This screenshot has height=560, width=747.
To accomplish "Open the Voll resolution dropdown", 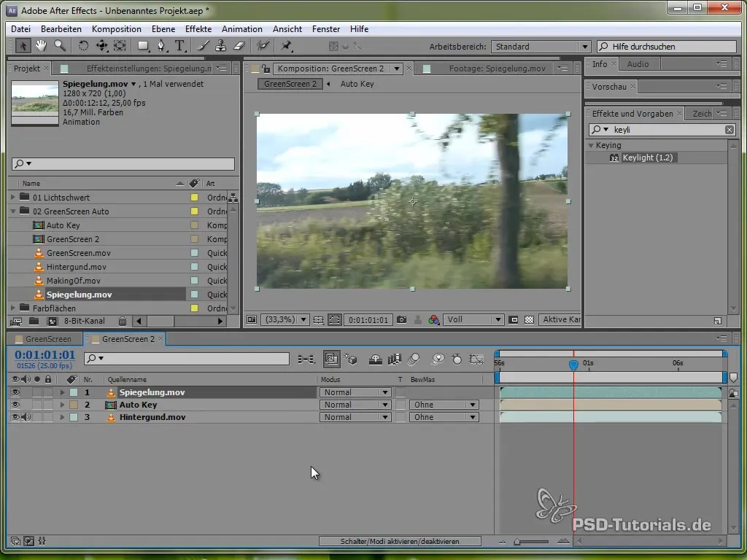I will pyautogui.click(x=473, y=320).
